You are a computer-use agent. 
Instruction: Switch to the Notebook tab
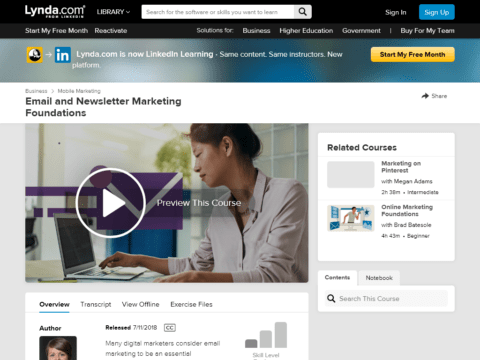point(379,278)
